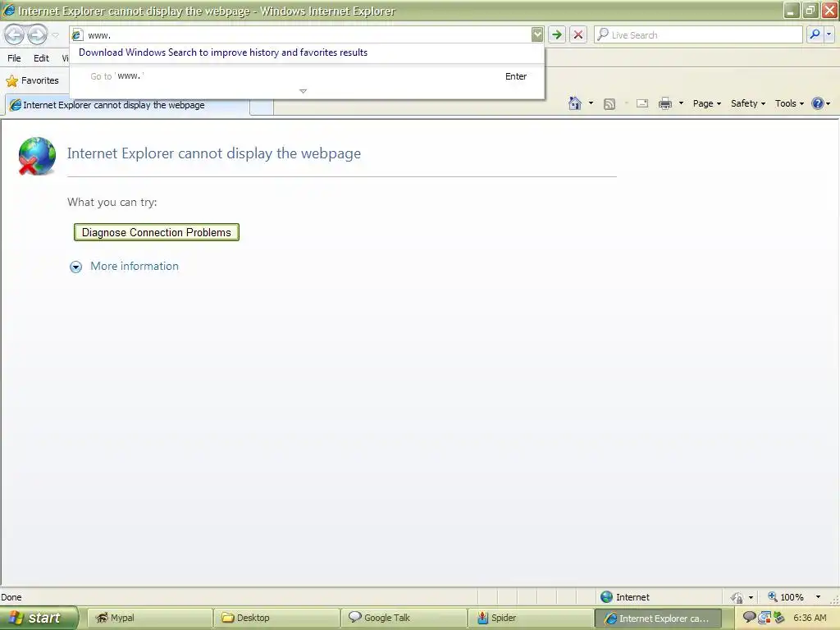Viewport: 840px width, 630px height.
Task: Click the red Stop loading button
Action: [x=578, y=34]
